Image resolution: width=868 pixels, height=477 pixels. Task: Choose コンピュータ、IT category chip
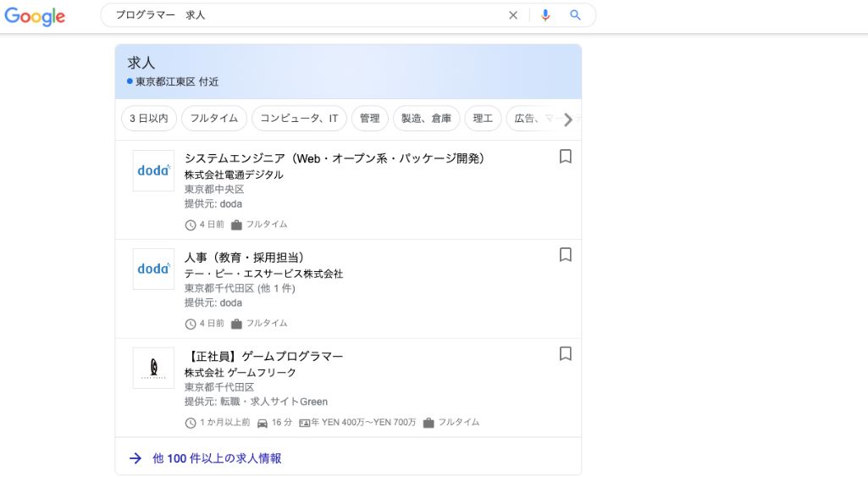tap(299, 119)
